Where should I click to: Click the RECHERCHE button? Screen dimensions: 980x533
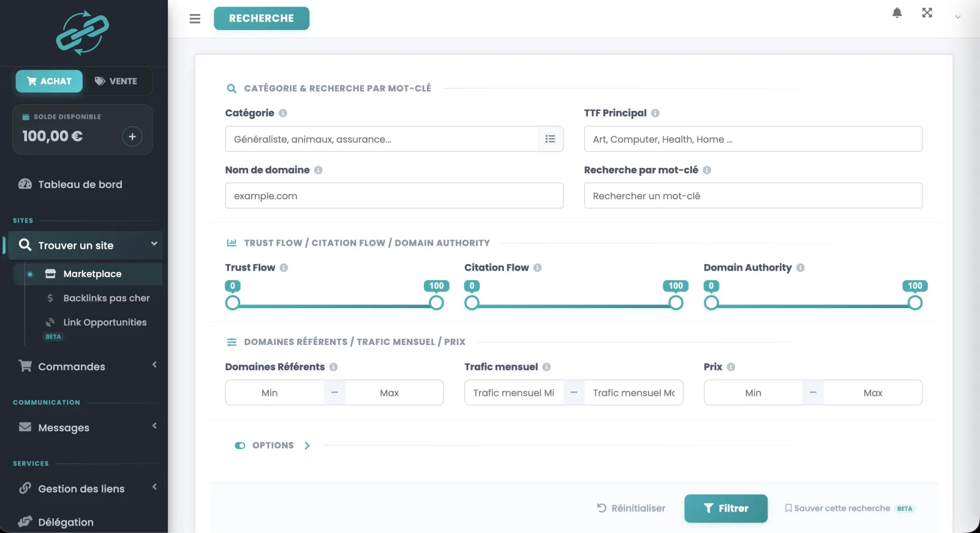[262, 18]
